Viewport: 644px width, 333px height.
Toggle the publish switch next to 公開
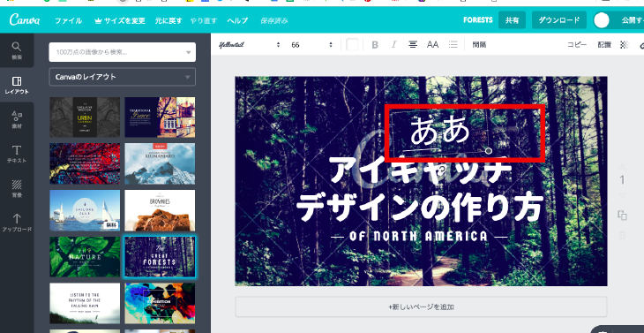click(603, 20)
